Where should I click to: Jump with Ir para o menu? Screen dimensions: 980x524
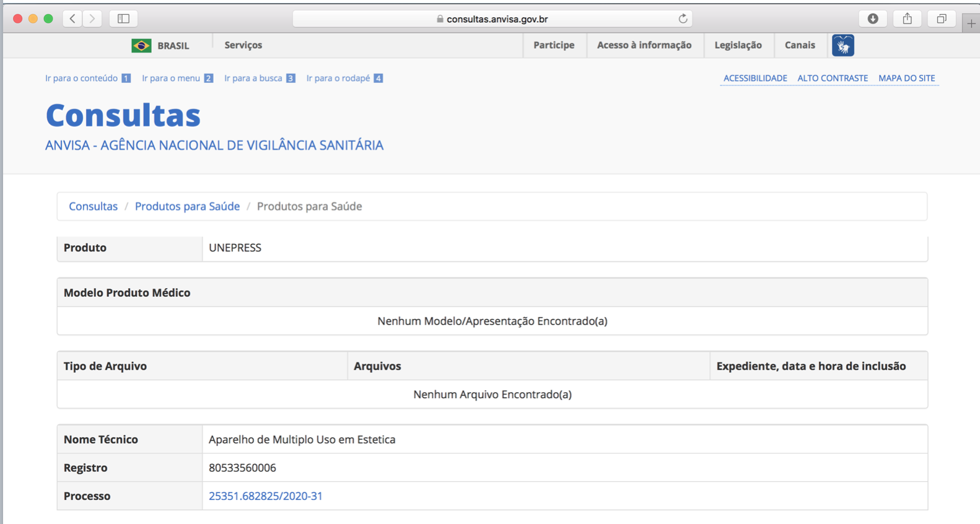click(177, 78)
